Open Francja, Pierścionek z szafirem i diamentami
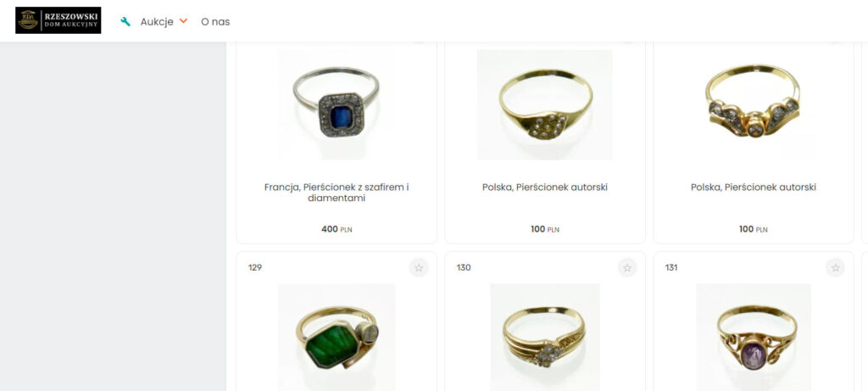The height and width of the screenshot is (391, 868). (x=337, y=193)
